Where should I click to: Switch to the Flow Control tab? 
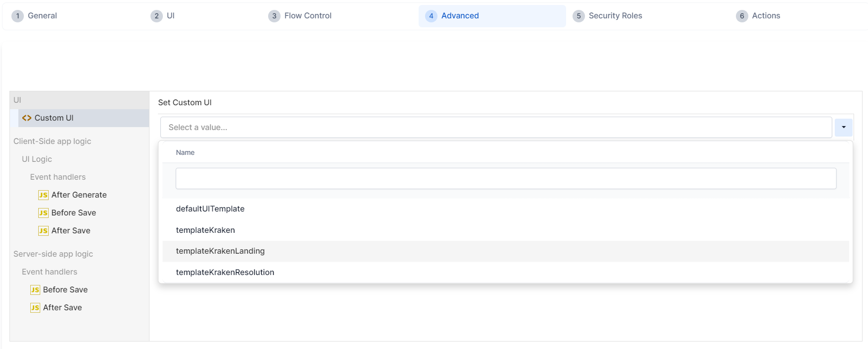coord(307,16)
